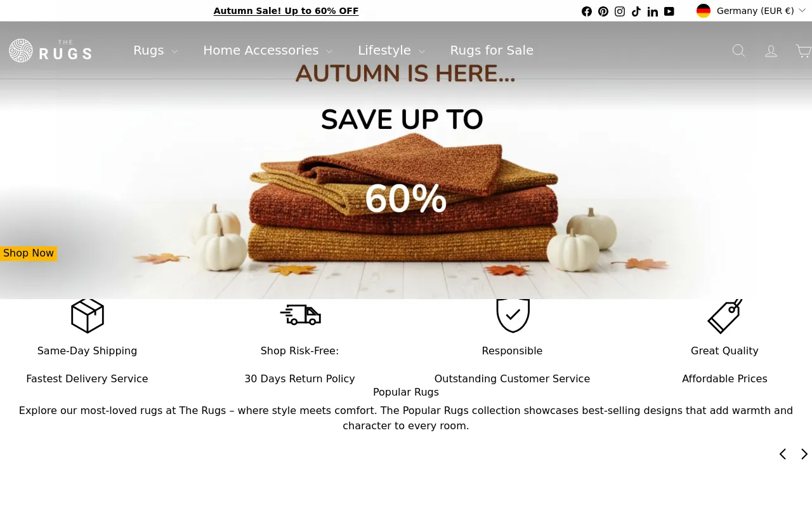Click the autumn rugs banner image
The image size is (812, 508).
coord(406,190)
